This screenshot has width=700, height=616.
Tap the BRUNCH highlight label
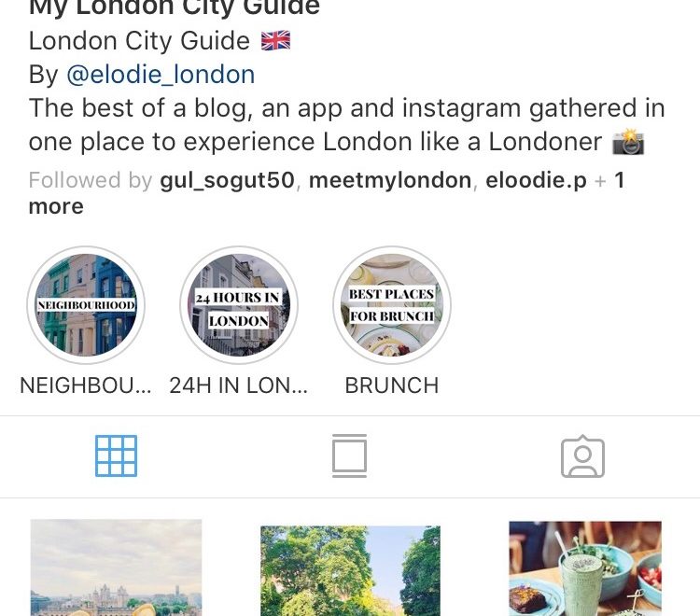(x=392, y=385)
